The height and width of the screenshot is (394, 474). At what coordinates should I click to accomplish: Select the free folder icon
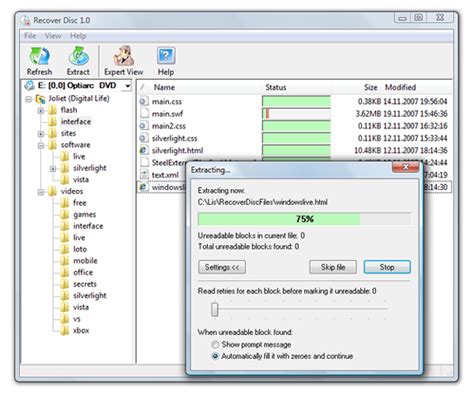[x=65, y=203]
